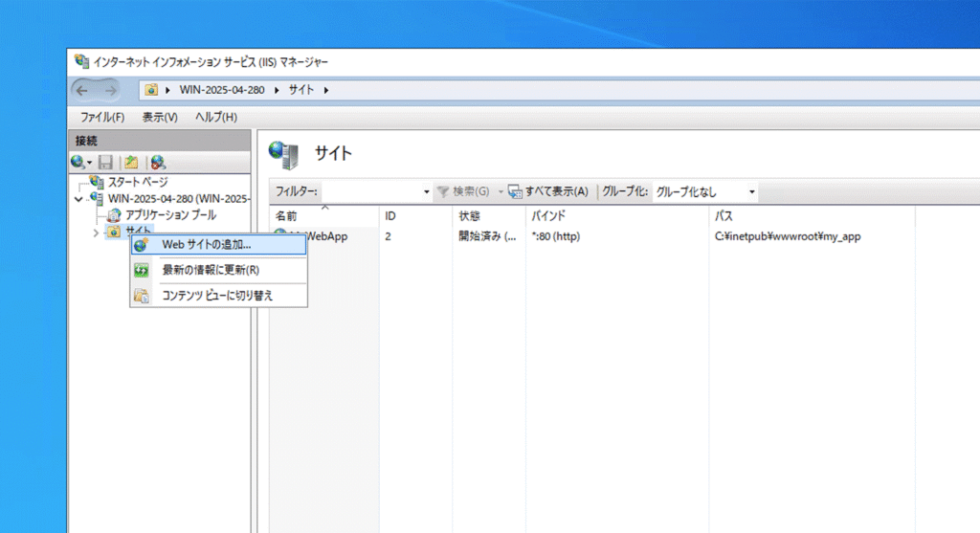Click the go up folder icon in the connections toolbar
The image size is (980, 533).
pyautogui.click(x=130, y=163)
